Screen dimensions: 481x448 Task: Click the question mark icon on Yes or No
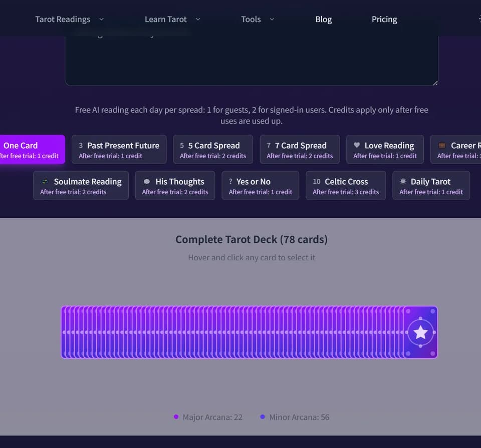click(230, 181)
